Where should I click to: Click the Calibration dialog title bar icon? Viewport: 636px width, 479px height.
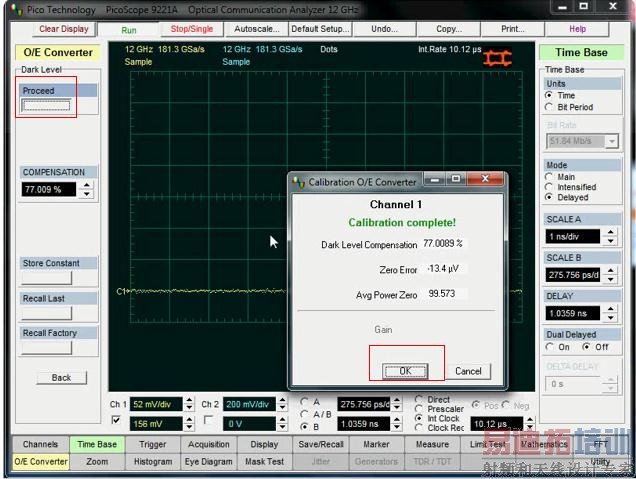pyautogui.click(x=298, y=182)
